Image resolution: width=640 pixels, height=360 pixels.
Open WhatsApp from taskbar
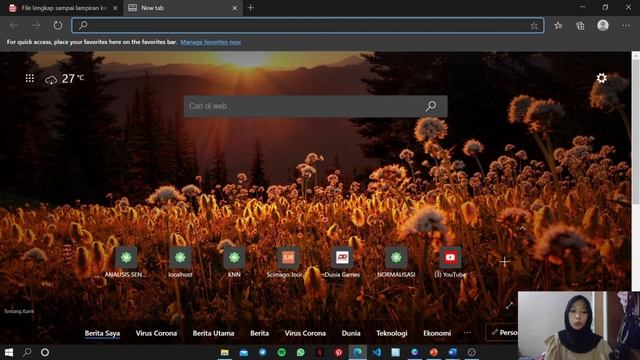[x=300, y=352]
